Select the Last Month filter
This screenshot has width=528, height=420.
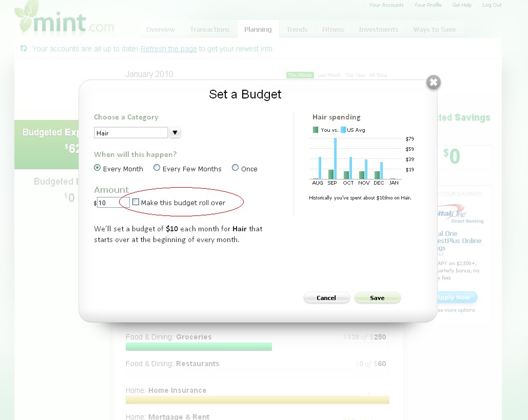click(329, 75)
